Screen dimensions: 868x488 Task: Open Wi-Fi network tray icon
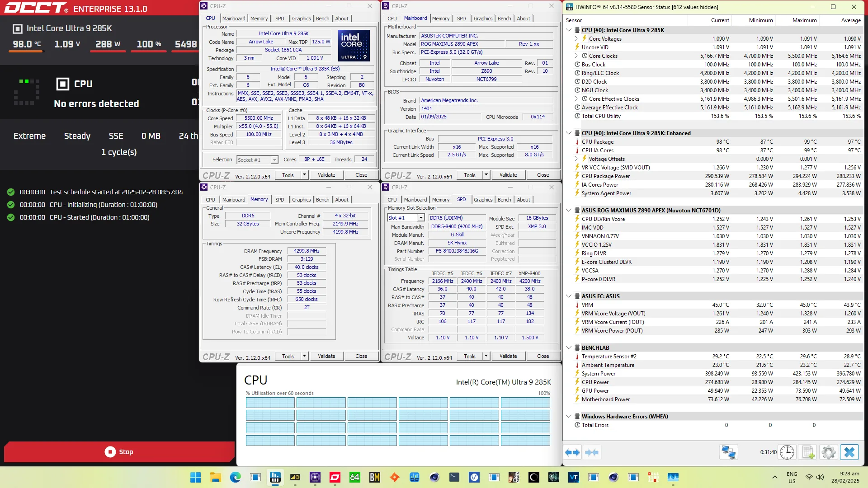pos(809,477)
